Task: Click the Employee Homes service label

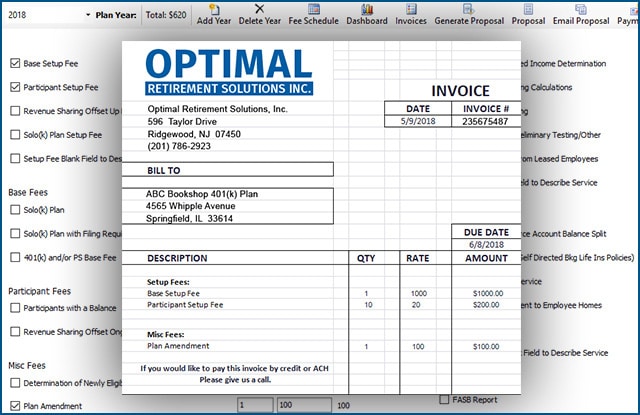Action: [x=561, y=305]
